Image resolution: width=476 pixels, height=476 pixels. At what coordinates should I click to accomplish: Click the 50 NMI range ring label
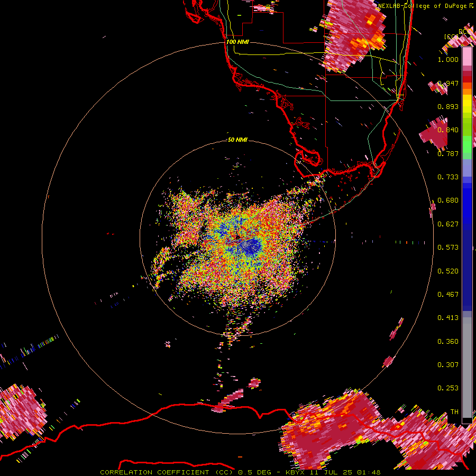pos(237,140)
